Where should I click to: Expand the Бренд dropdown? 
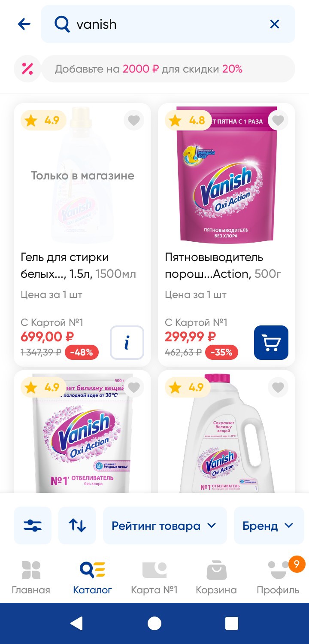pos(268,526)
